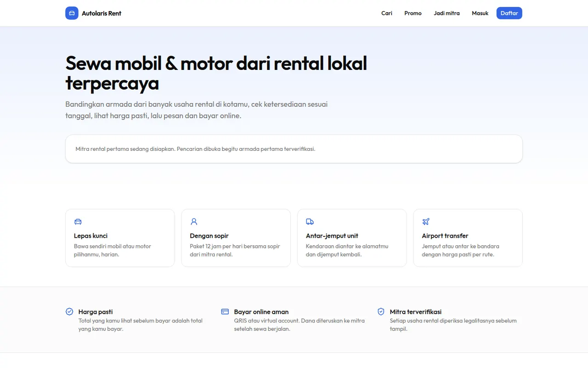Click the truck icon above Antar-jemput unit
The image size is (588, 368).
310,222
